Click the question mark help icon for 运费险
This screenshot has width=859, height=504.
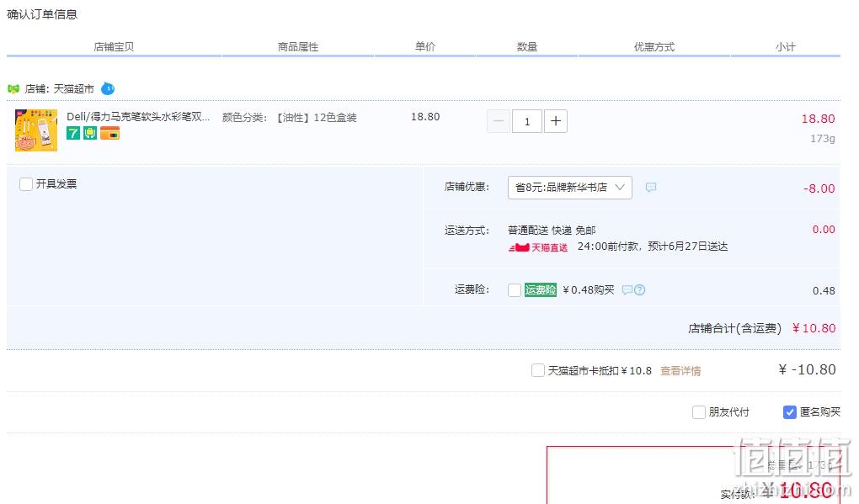coord(639,290)
